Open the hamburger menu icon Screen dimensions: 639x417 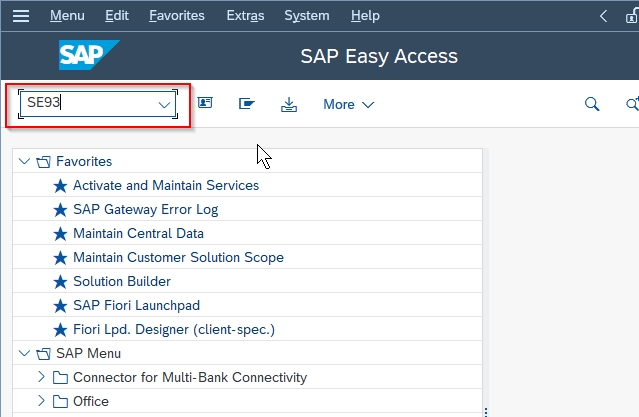tap(21, 16)
